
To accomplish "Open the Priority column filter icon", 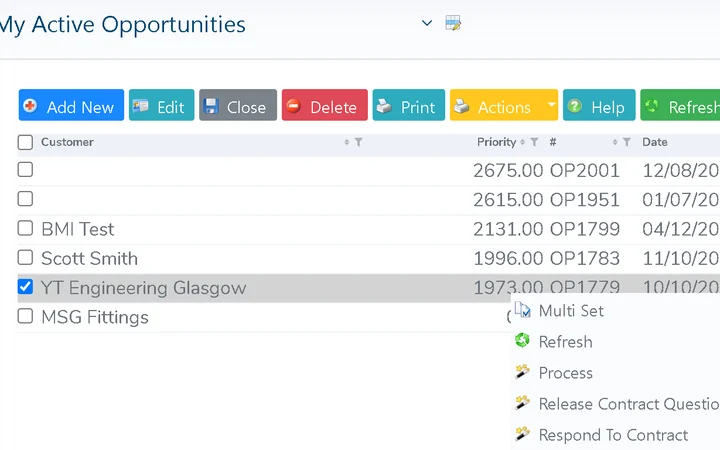I will [534, 142].
